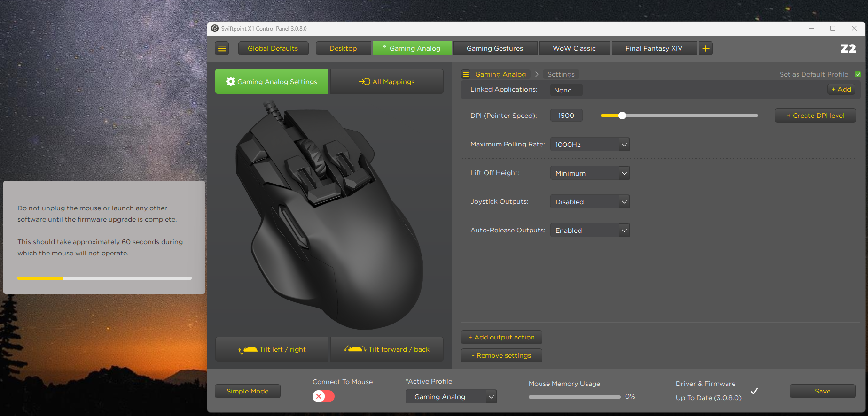
Task: Click the Settings breadcrumb item
Action: pyautogui.click(x=561, y=74)
